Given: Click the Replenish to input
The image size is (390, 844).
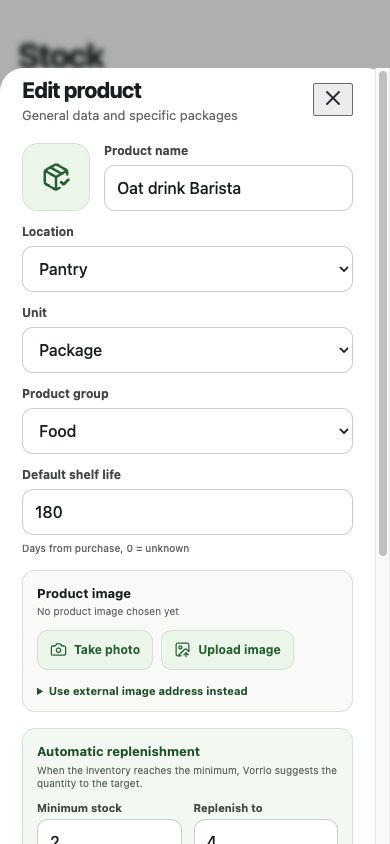Looking at the screenshot, I should (266, 832).
